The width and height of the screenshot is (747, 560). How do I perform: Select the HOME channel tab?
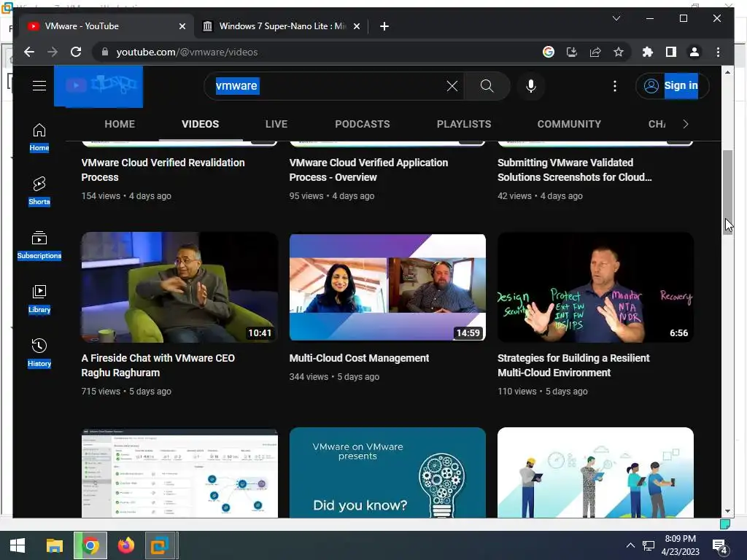click(120, 124)
